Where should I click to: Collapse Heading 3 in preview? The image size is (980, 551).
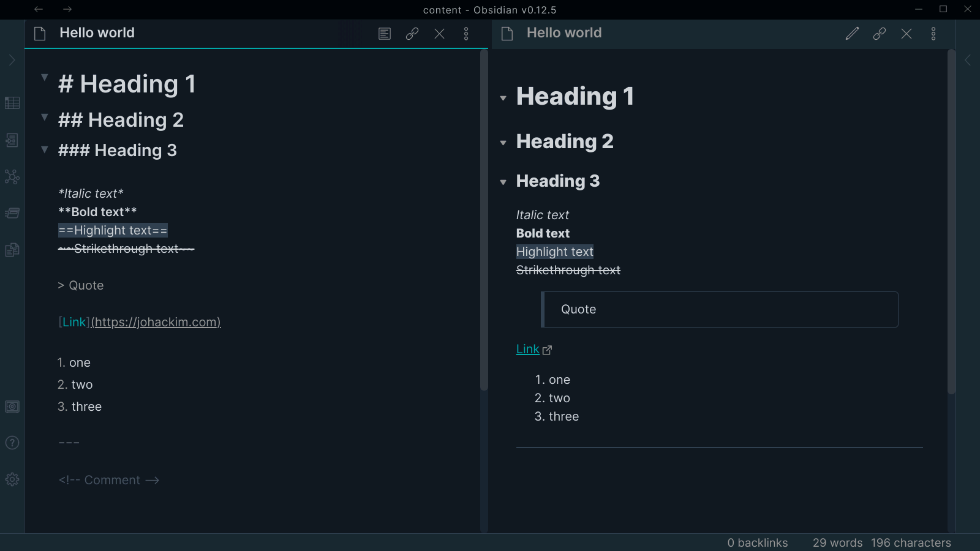[503, 182]
